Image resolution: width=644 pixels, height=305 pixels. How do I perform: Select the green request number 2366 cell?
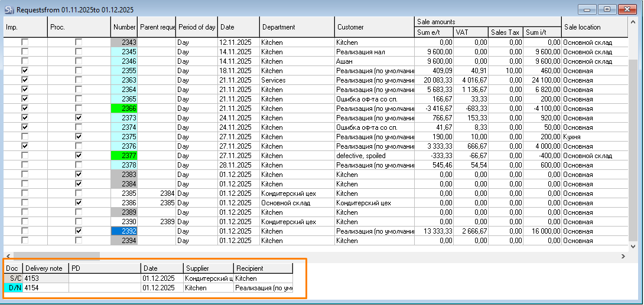coord(124,109)
